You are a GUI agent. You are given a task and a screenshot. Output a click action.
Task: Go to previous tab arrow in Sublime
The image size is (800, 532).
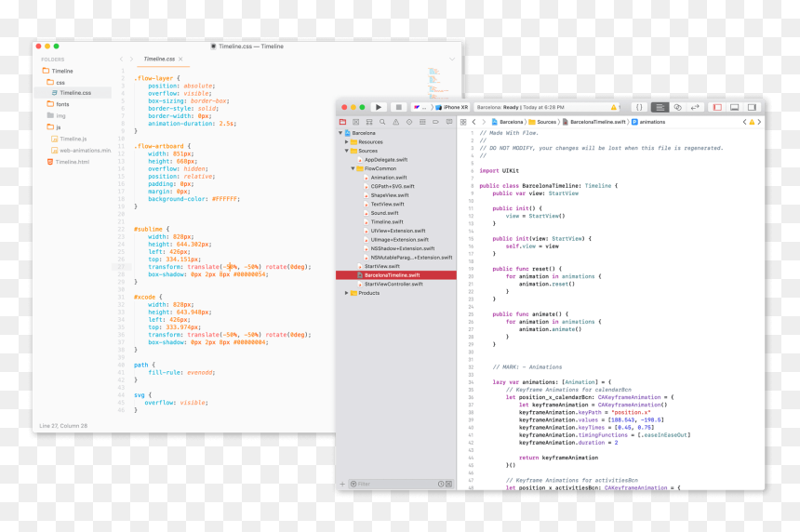click(x=122, y=60)
